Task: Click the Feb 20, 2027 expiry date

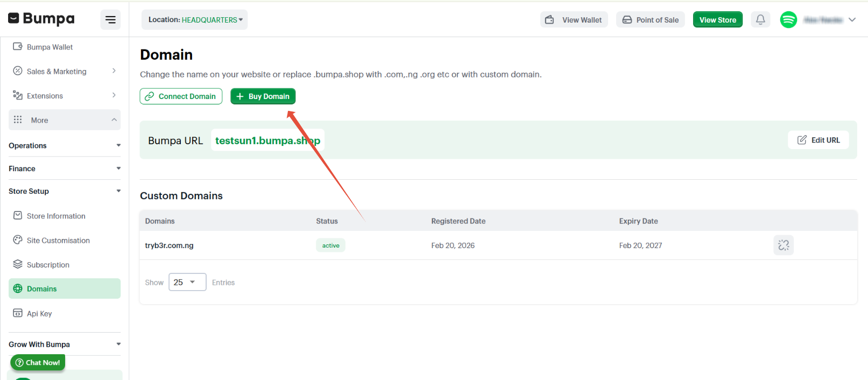Action: pyautogui.click(x=640, y=245)
